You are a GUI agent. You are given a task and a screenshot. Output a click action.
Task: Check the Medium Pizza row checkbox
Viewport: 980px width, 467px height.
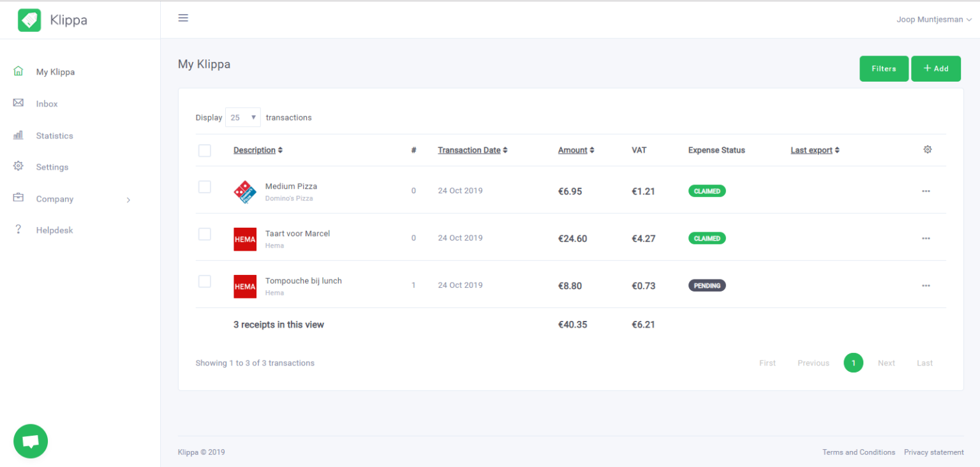coord(204,187)
